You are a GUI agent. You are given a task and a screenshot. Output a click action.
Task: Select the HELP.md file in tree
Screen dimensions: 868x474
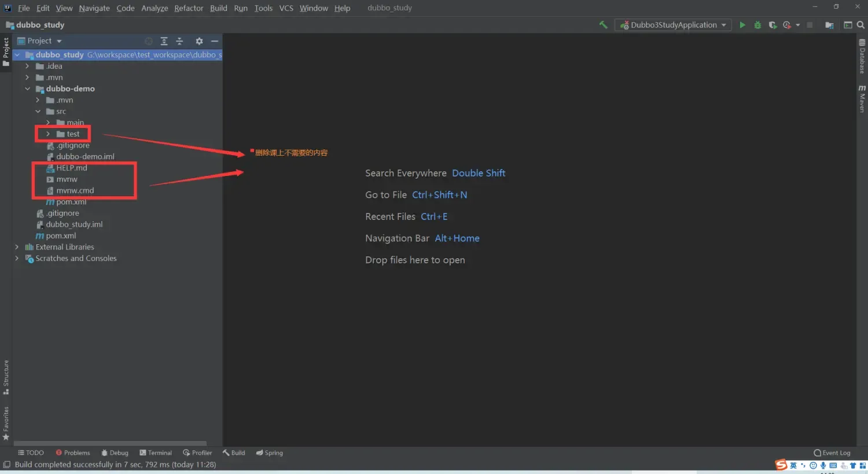[x=72, y=168]
